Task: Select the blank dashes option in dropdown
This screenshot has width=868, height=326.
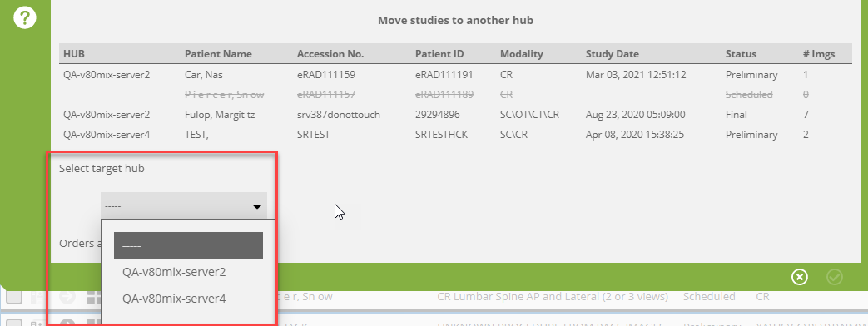Action: pyautogui.click(x=188, y=245)
